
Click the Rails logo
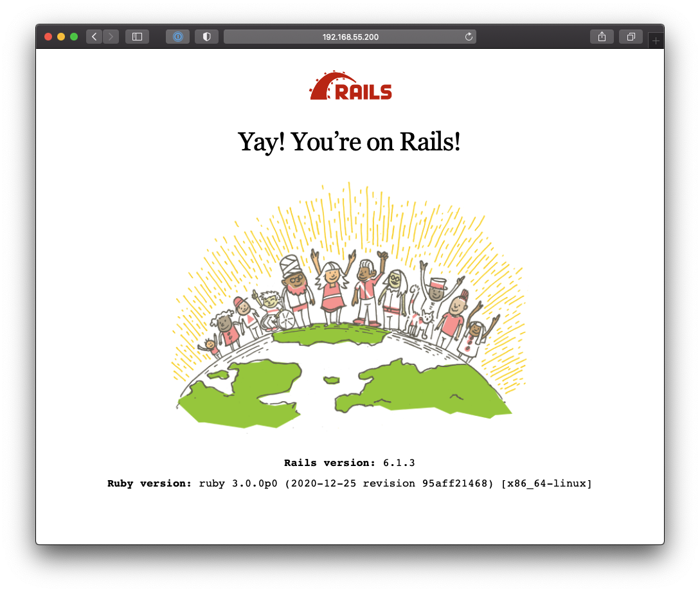(x=350, y=85)
